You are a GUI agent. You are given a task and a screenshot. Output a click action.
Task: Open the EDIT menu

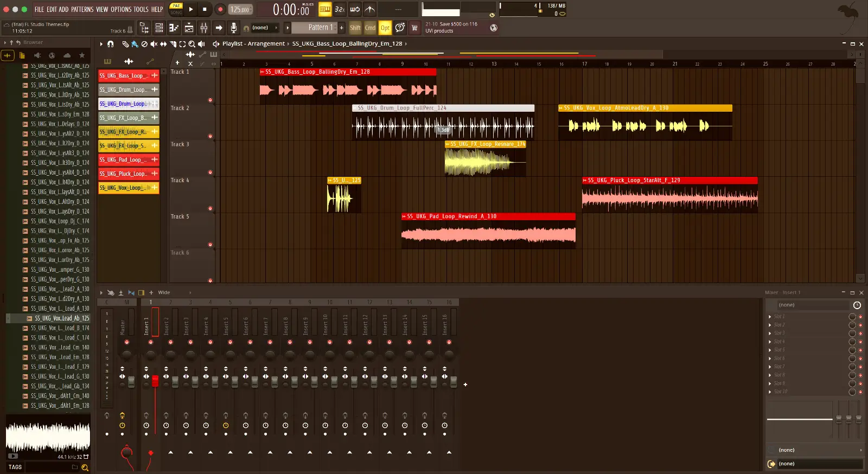pyautogui.click(x=52, y=9)
